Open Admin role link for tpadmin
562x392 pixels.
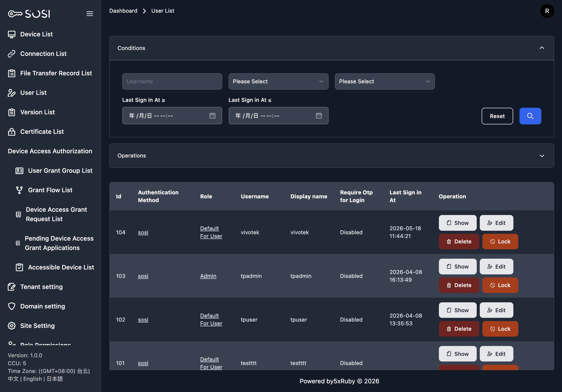tap(208, 276)
